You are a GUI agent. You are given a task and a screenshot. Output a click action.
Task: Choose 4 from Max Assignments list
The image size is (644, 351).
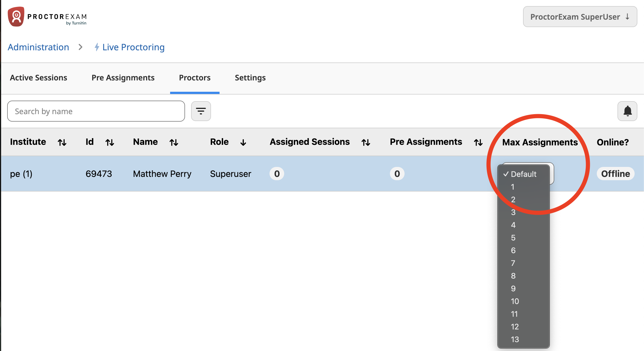523,225
